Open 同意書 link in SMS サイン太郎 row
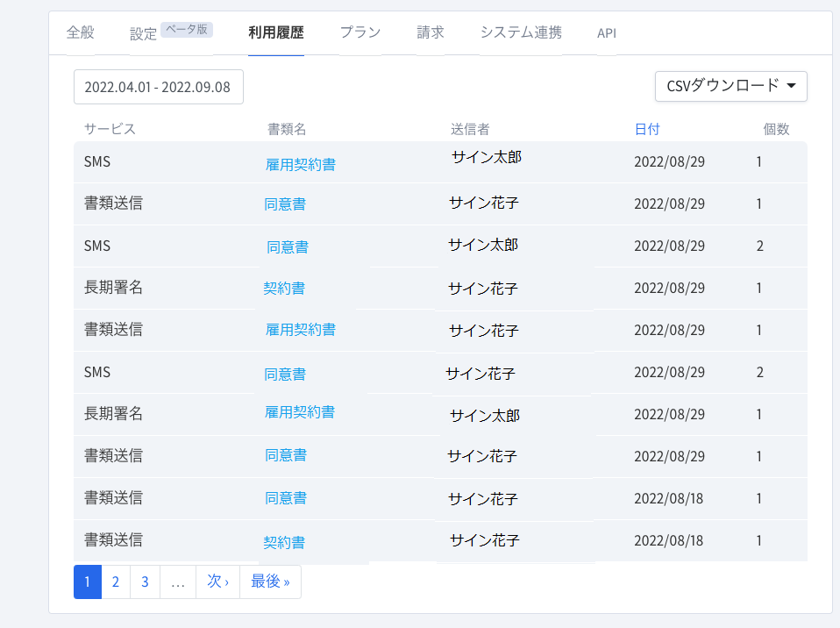Image resolution: width=840 pixels, height=628 pixels. coord(288,247)
